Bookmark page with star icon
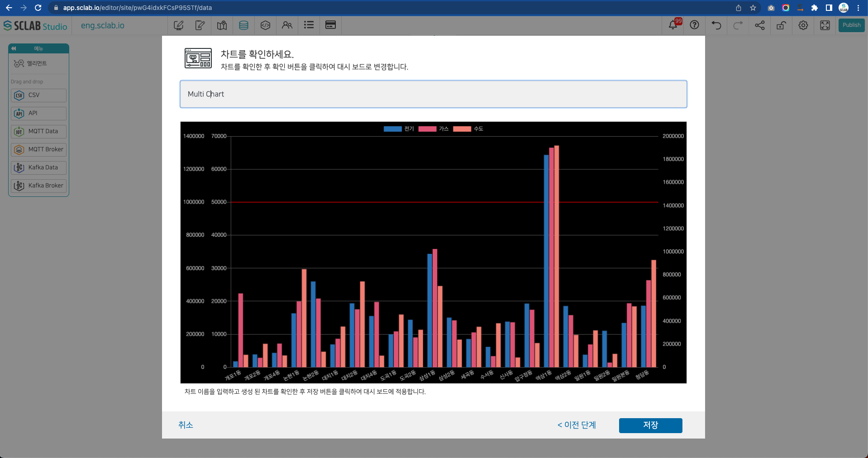868x458 pixels. pyautogui.click(x=753, y=8)
